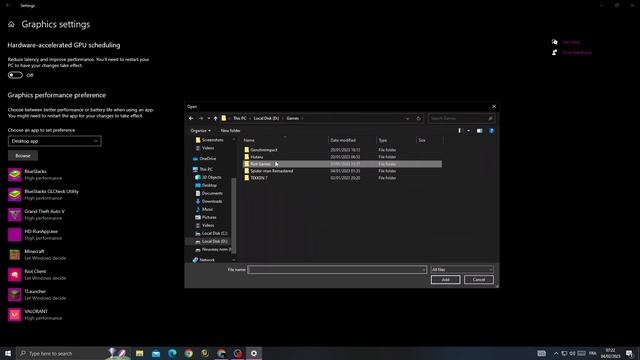
Task: Go up one folder level
Action: tap(216, 118)
